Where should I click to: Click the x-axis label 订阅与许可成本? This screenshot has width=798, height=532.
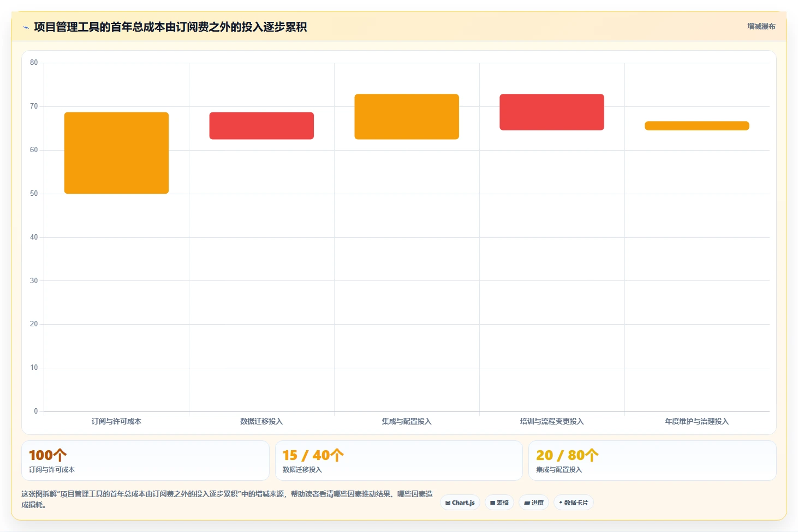coord(116,421)
